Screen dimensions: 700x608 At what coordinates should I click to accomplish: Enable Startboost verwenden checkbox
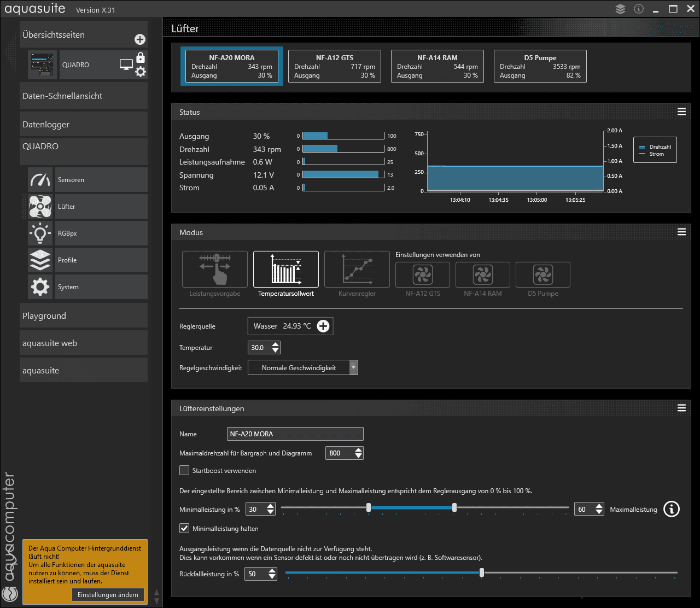tap(184, 470)
